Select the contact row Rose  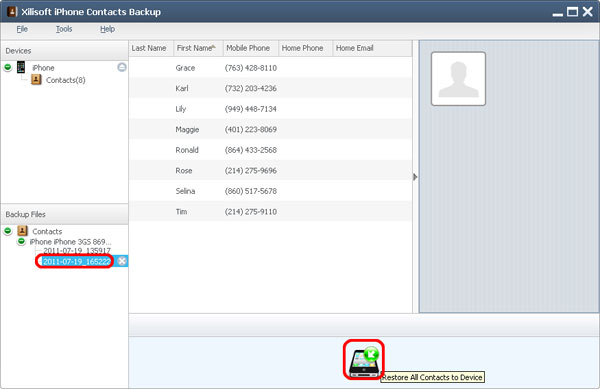point(271,170)
